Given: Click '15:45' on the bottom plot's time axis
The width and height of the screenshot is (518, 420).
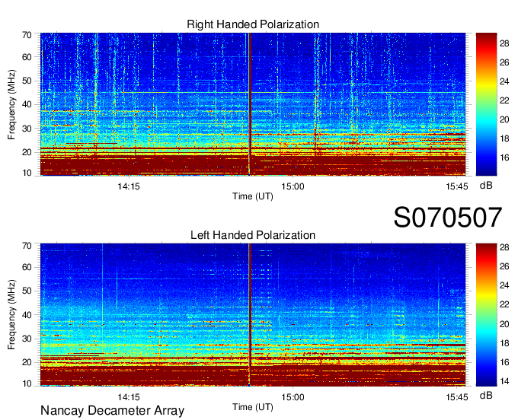Looking at the screenshot, I should click(457, 397).
